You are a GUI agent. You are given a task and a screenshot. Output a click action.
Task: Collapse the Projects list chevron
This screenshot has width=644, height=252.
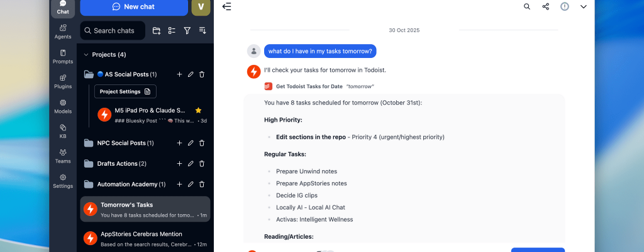pyautogui.click(x=86, y=55)
